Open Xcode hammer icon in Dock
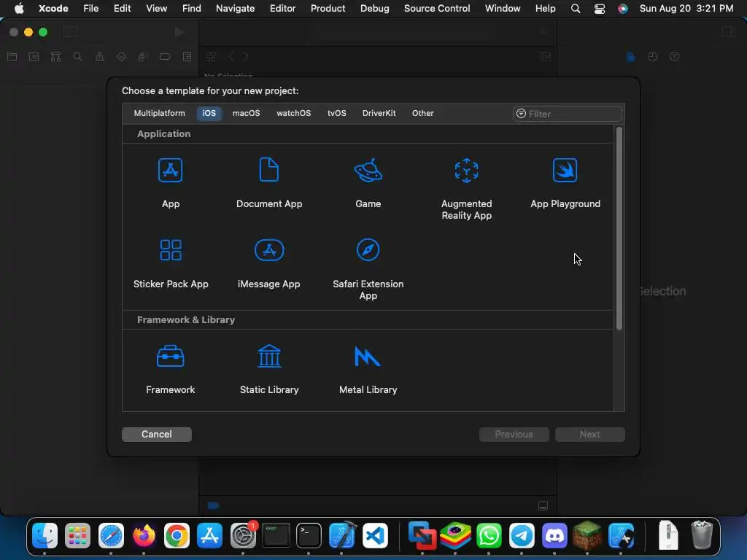This screenshot has height=560, width=747. pyautogui.click(x=341, y=536)
